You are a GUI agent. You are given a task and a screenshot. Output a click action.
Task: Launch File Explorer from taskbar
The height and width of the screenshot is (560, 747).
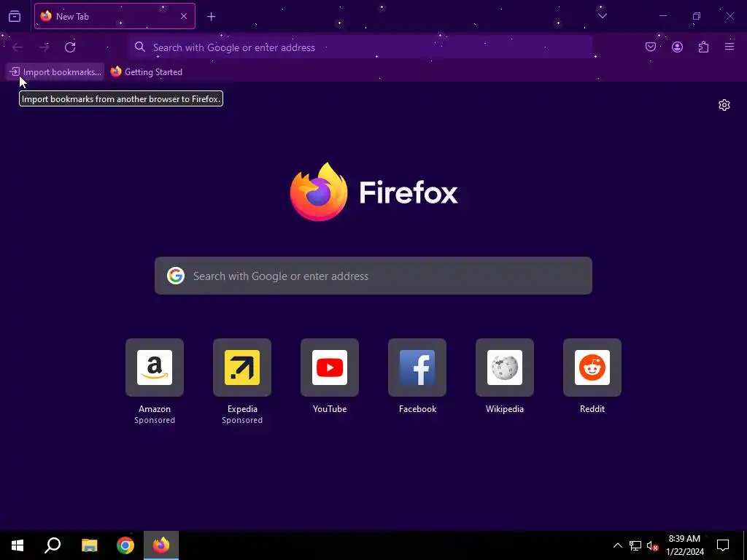89,545
